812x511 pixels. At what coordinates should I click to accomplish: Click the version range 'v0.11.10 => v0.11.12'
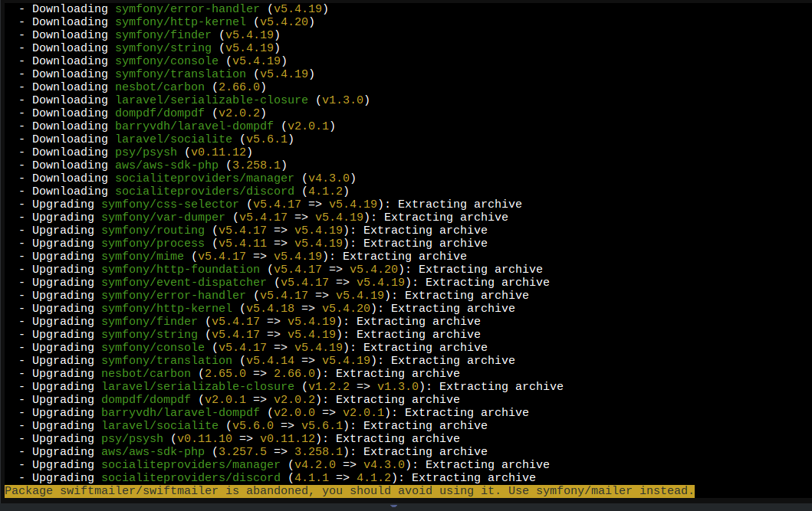coord(245,438)
